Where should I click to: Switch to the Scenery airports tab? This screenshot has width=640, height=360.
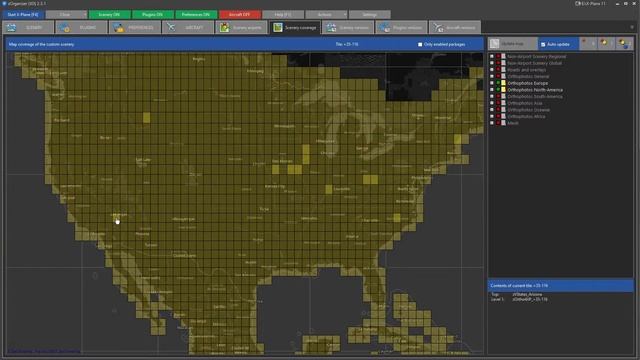tap(241, 27)
